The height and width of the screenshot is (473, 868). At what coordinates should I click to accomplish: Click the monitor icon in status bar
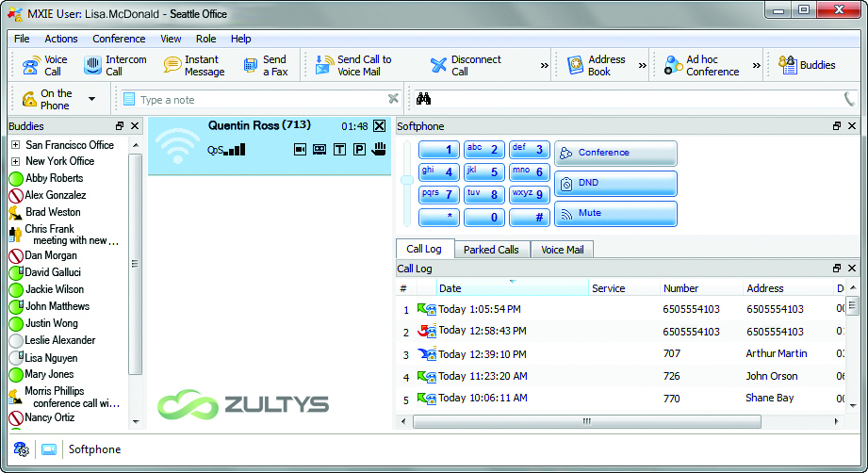(49, 449)
